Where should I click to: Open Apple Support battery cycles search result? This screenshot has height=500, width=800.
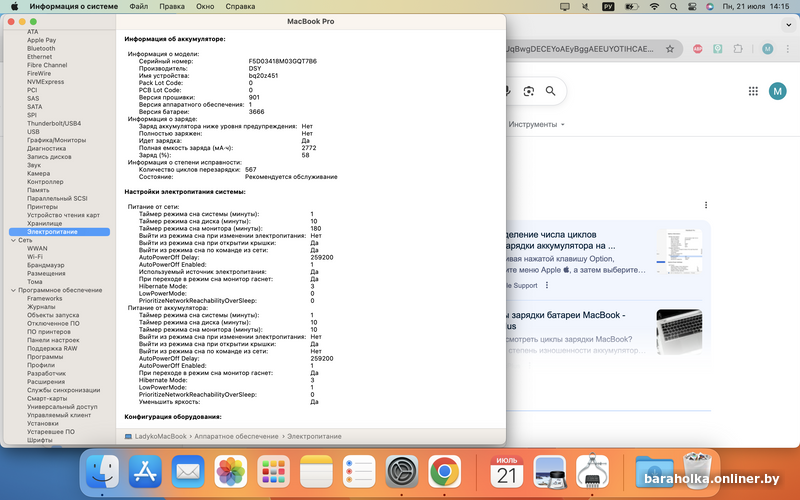point(559,240)
